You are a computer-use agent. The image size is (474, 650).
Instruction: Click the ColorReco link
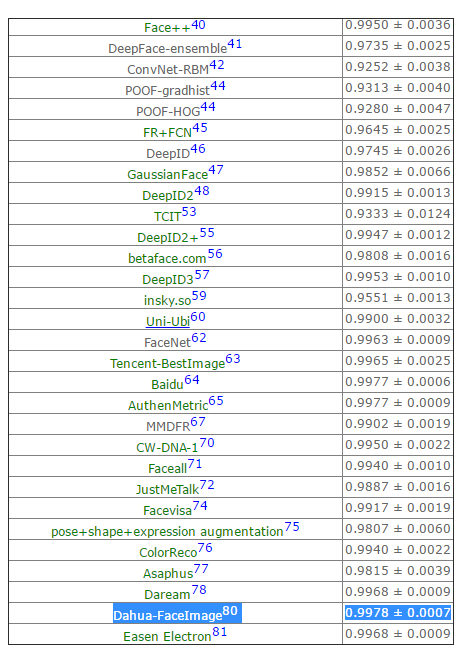point(168,553)
